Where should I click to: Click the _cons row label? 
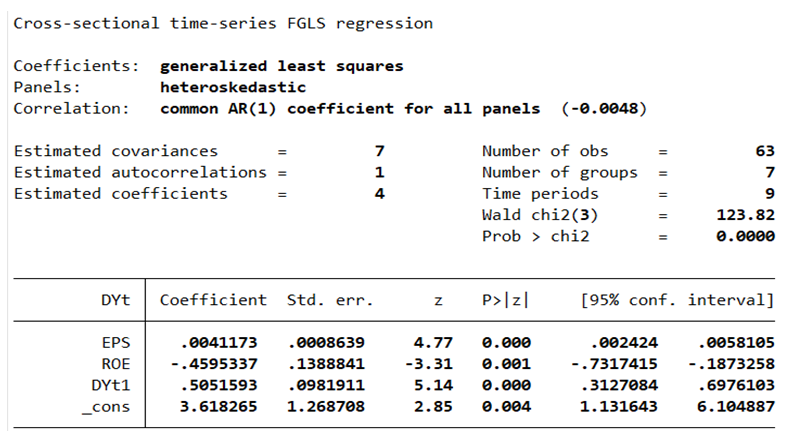pos(109,406)
